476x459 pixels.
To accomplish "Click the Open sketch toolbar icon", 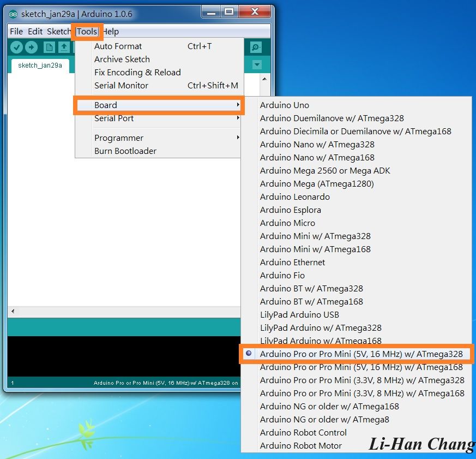I will [64, 47].
